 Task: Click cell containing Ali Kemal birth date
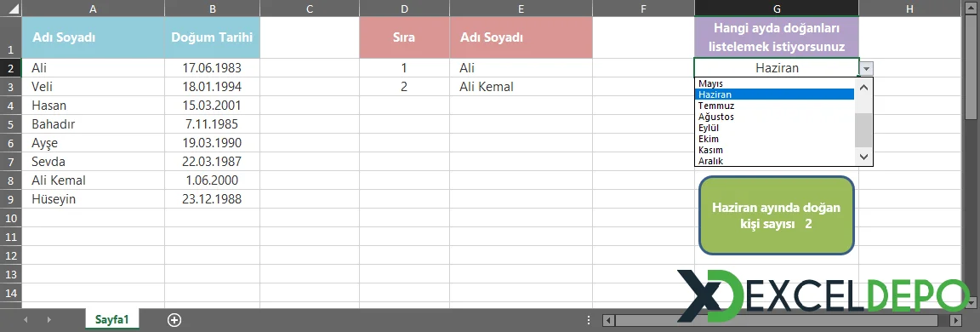[x=212, y=180]
